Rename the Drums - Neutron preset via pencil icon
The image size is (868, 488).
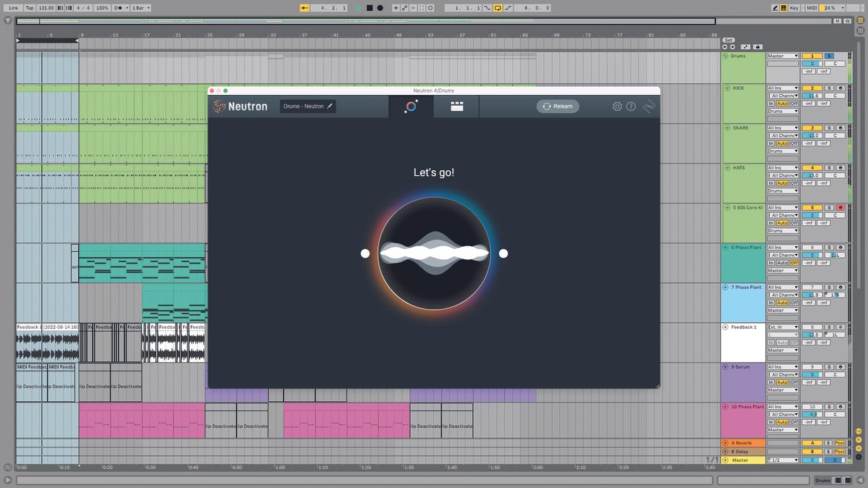[x=331, y=106]
